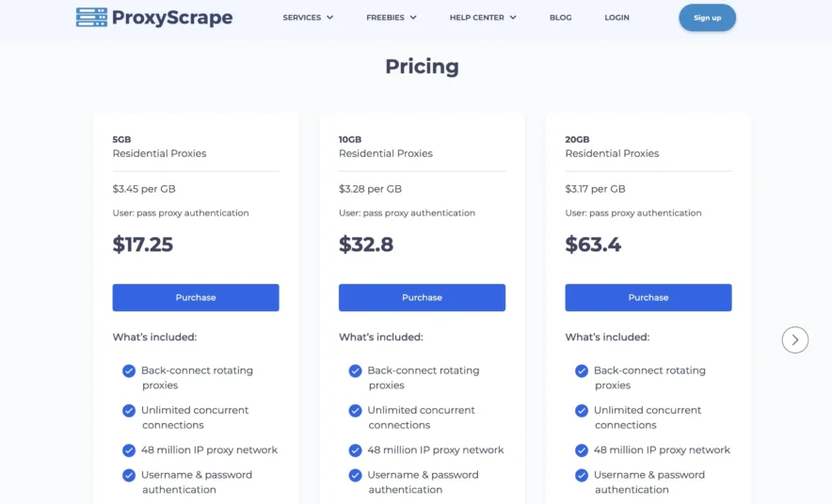Go to the Blog page

(x=560, y=18)
